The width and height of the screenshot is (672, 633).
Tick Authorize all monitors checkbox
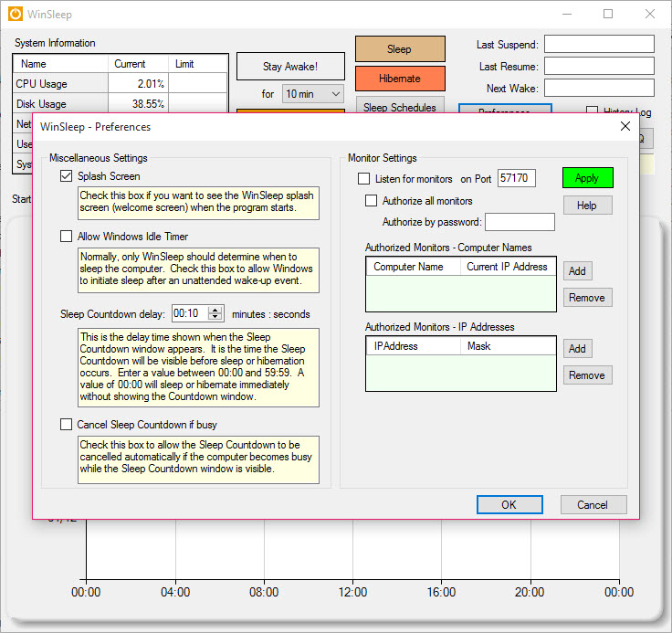tap(372, 201)
